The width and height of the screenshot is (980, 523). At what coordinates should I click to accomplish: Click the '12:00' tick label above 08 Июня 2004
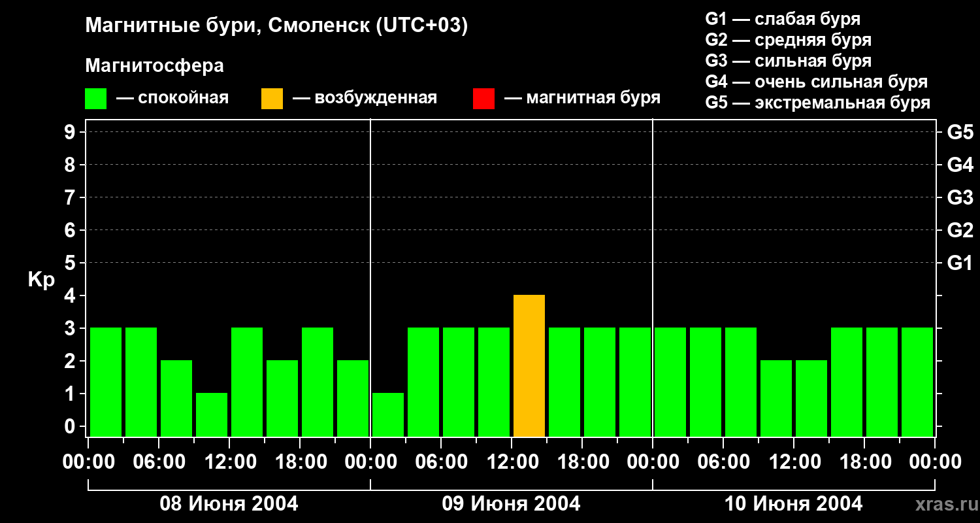(229, 462)
